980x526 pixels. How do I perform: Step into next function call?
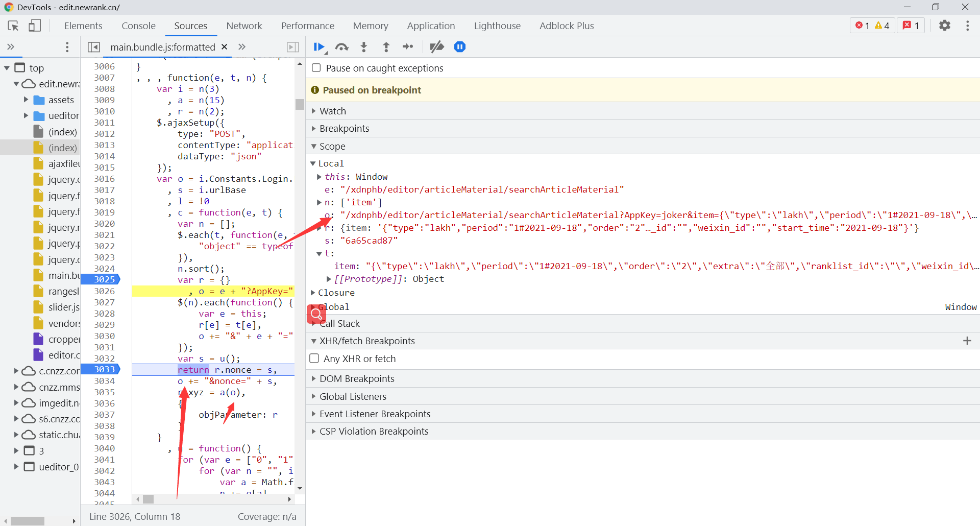364,47
